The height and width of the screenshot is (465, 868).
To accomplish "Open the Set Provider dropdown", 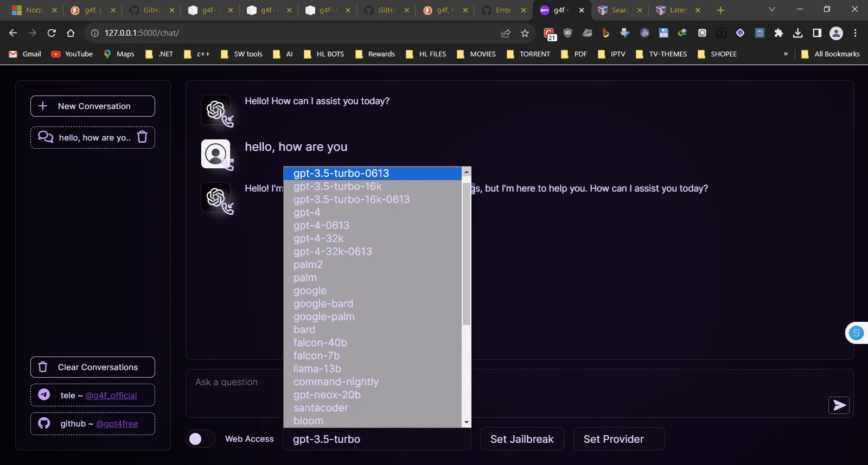I will (619, 439).
